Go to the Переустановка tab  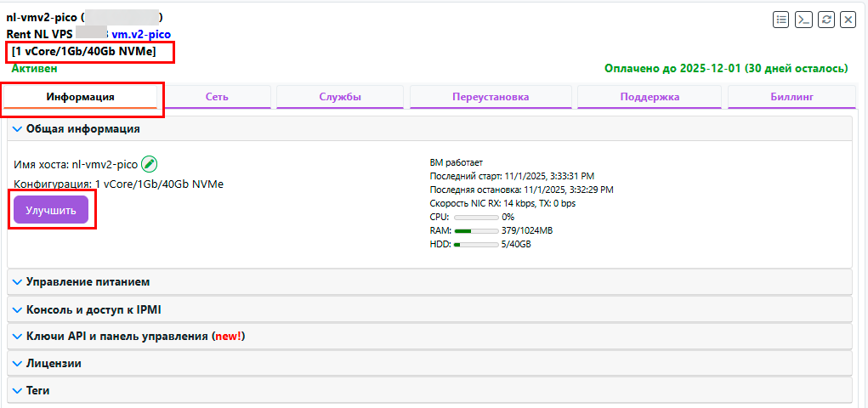(x=491, y=97)
